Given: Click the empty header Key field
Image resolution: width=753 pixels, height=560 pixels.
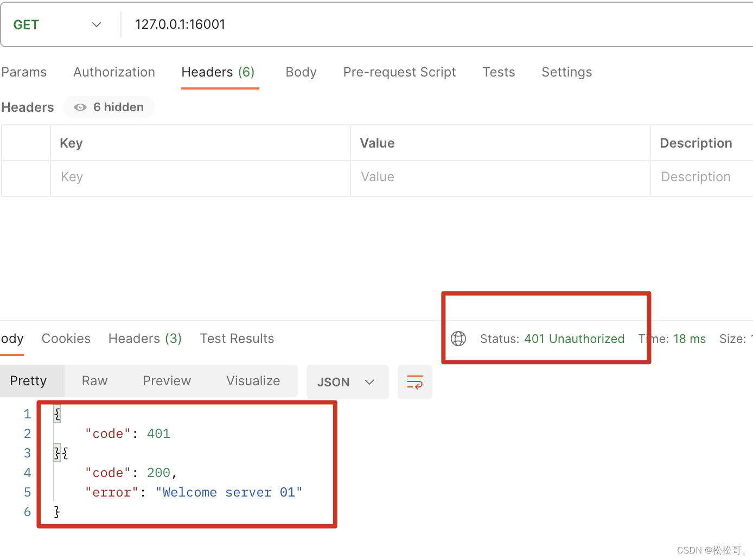Looking at the screenshot, I should coord(200,177).
